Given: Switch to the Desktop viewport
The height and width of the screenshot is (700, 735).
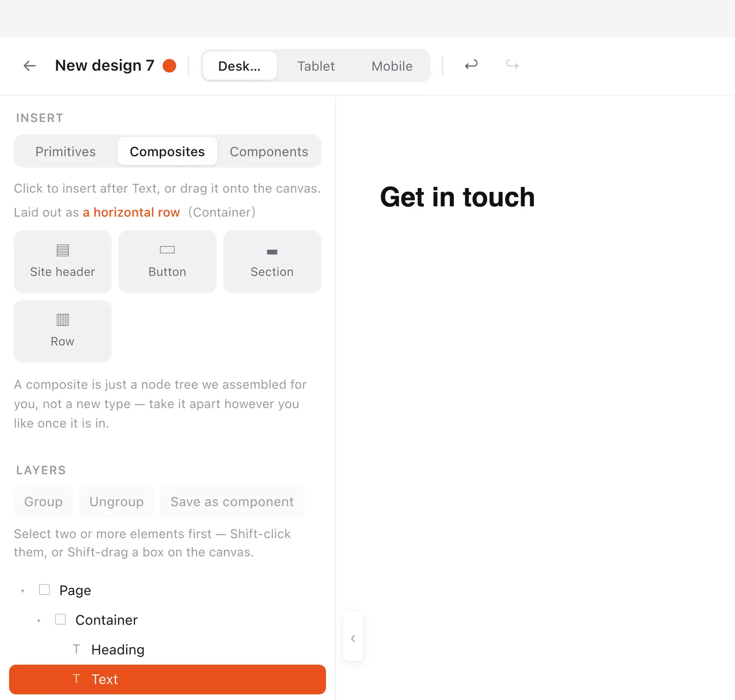Looking at the screenshot, I should pyautogui.click(x=239, y=66).
